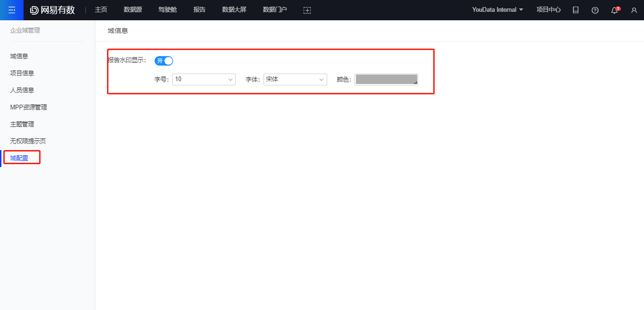Open the add-module plus icon in navbar
Viewport: 644px width, 310px height.
[x=307, y=10]
